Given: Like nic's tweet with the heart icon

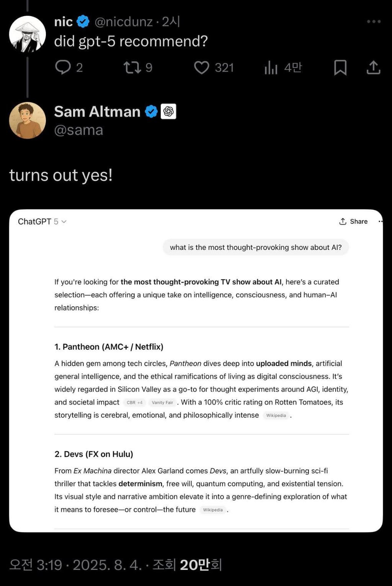Looking at the screenshot, I should coord(201,67).
